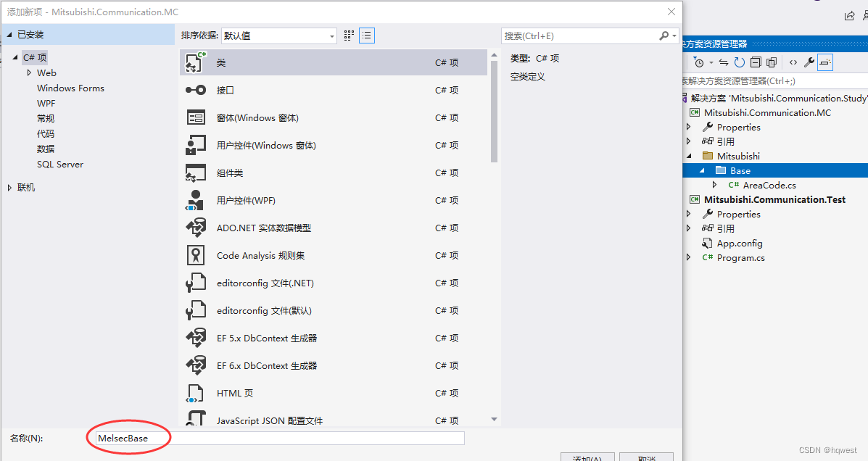Collapse the Mitsubishi folder node
868x461 pixels.
tap(689, 156)
